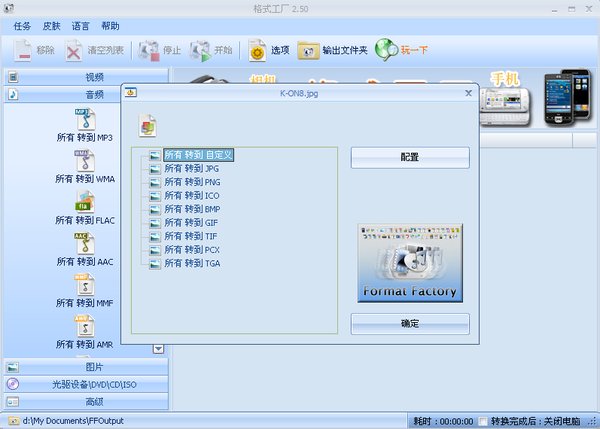Close the K-ON8.jpg dialog
The width and height of the screenshot is (600, 429).
[468, 93]
